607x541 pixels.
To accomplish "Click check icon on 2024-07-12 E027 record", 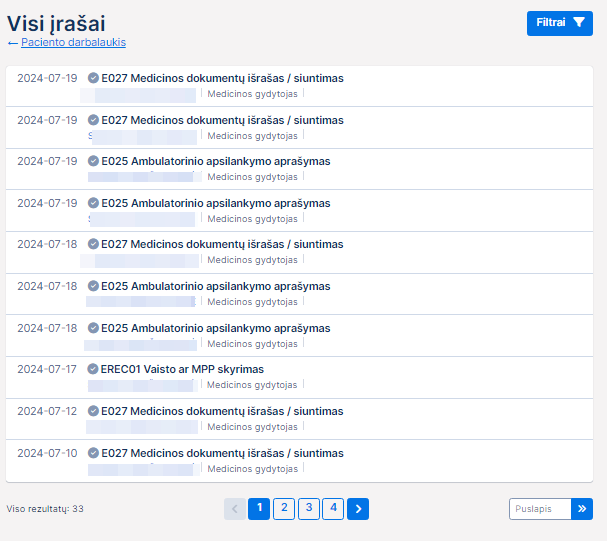I will tap(93, 411).
